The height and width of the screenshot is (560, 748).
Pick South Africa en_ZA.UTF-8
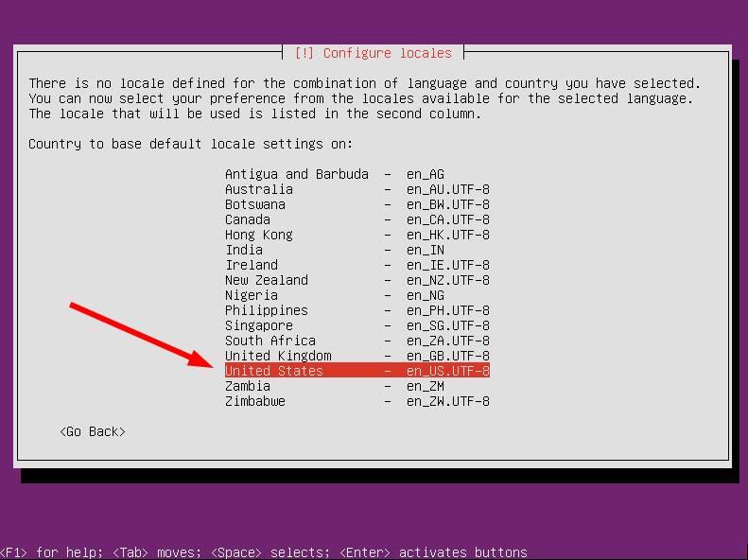357,341
